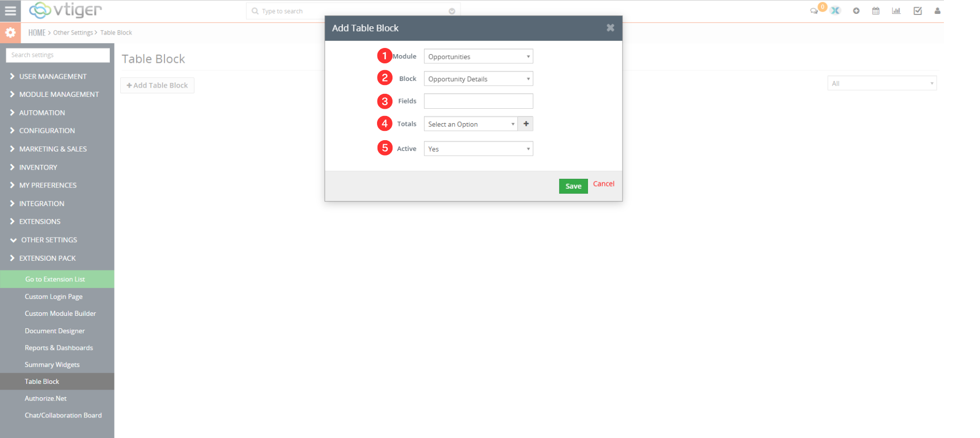Open the Totals Select an Option dropdown
This screenshot has width=980, height=438.
click(x=470, y=124)
